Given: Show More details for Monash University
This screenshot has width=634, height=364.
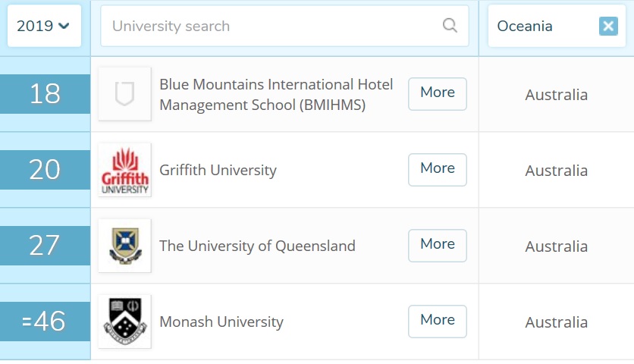Looking at the screenshot, I should click(x=438, y=321).
